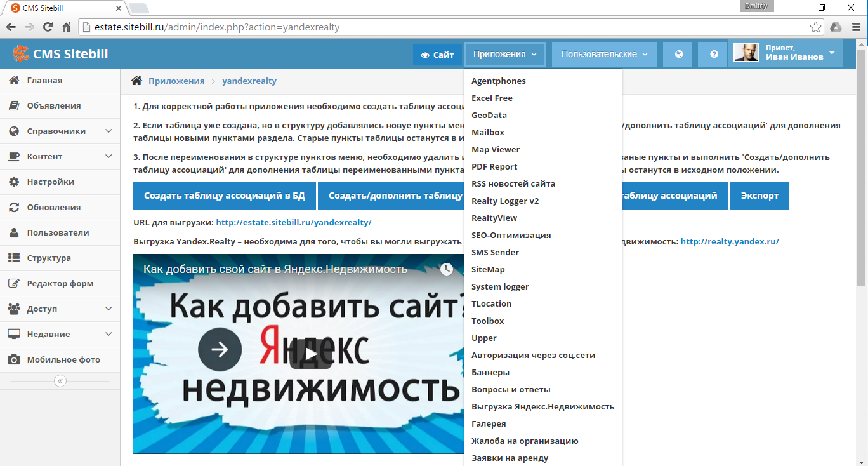Click the home icon in breadcrumb
The height and width of the screenshot is (466, 868).
click(136, 81)
